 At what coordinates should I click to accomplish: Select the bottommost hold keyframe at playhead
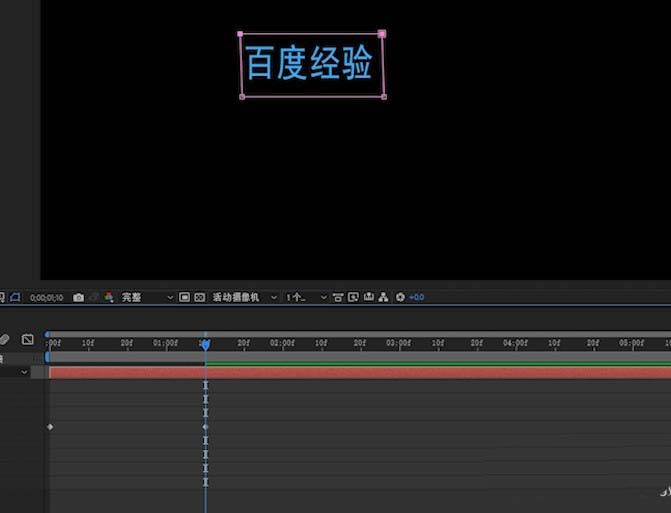click(205, 483)
